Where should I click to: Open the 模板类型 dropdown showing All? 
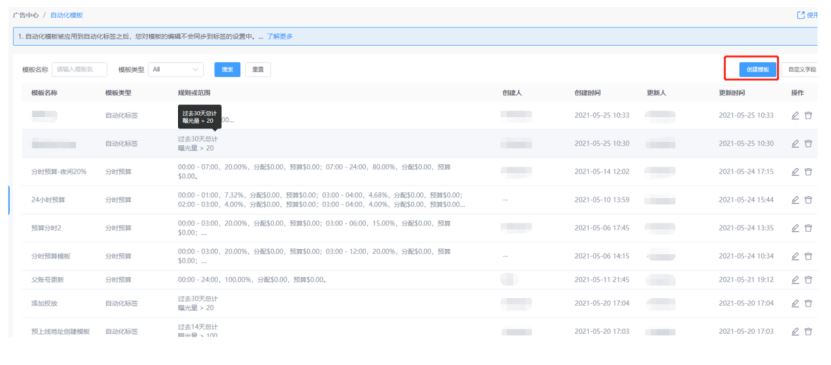point(176,69)
